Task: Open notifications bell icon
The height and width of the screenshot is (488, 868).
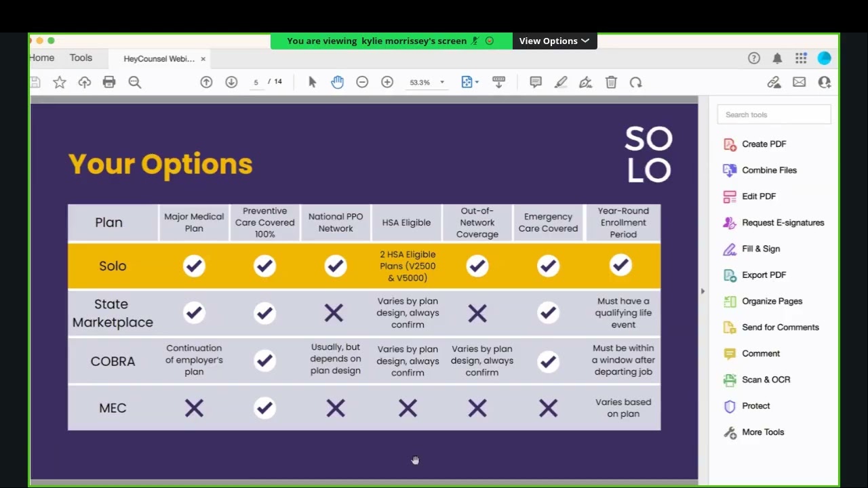Action: (778, 58)
